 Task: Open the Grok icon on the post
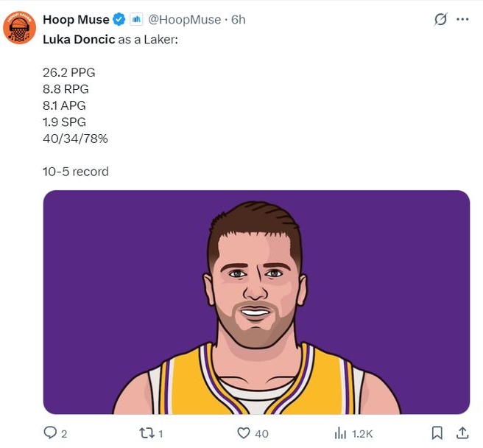[440, 20]
